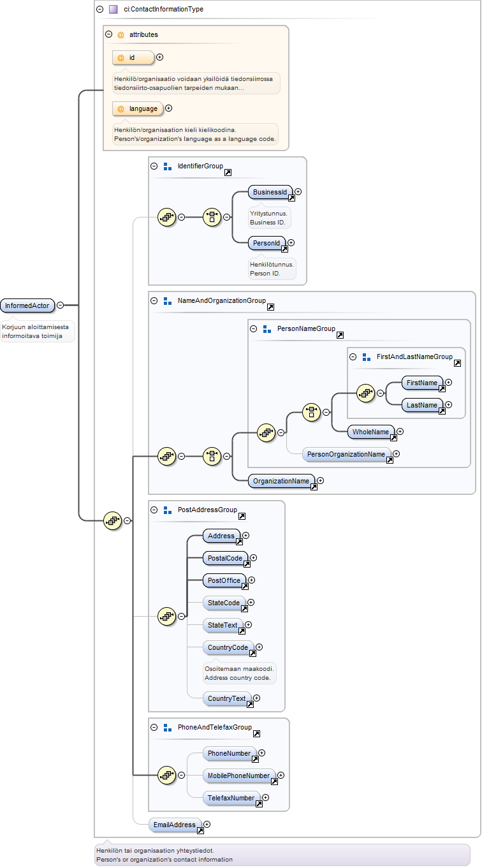The height and width of the screenshot is (868, 482).
Task: Click IdentifierGroup choice compositor icon
Action: pos(212,217)
